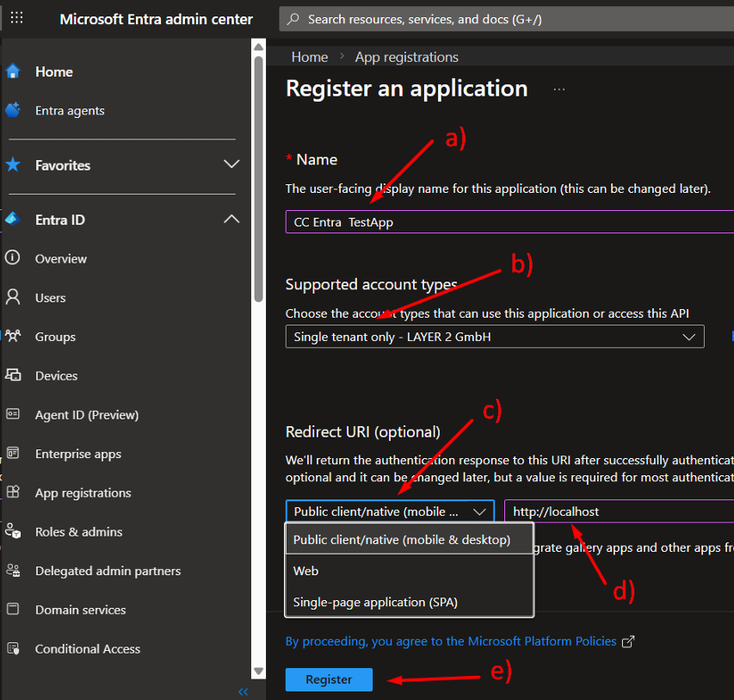Open Enterprise apps sidebar icon
The width and height of the screenshot is (734, 700).
pyautogui.click(x=13, y=454)
